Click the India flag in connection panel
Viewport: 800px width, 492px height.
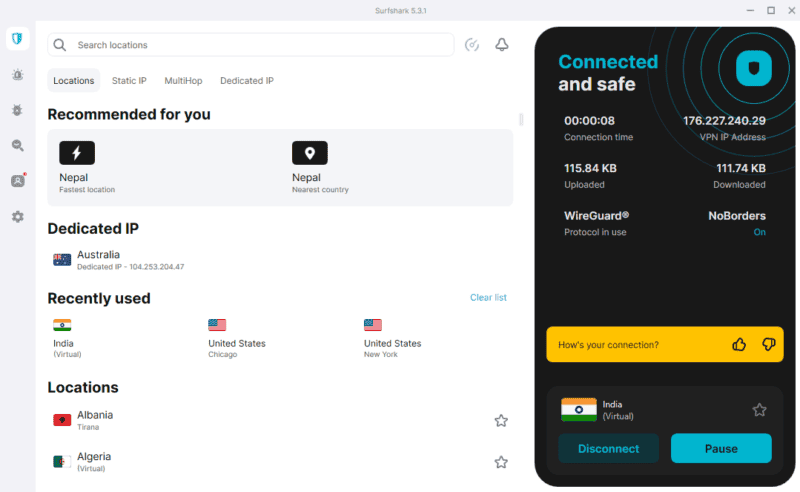tap(579, 410)
